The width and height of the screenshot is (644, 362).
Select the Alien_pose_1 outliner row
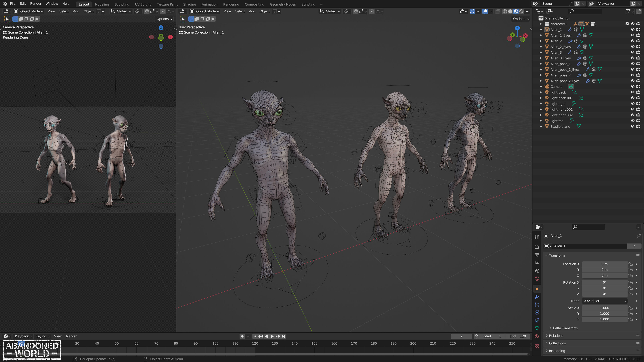coord(560,64)
